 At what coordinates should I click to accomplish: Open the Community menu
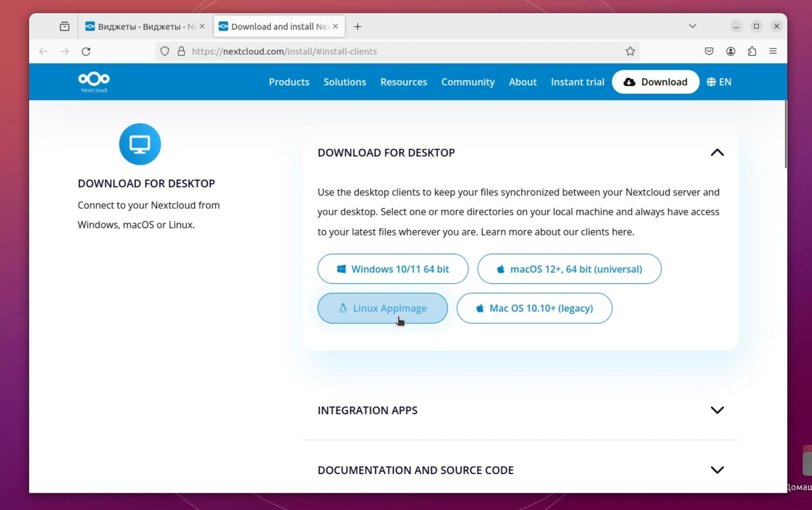coord(468,82)
